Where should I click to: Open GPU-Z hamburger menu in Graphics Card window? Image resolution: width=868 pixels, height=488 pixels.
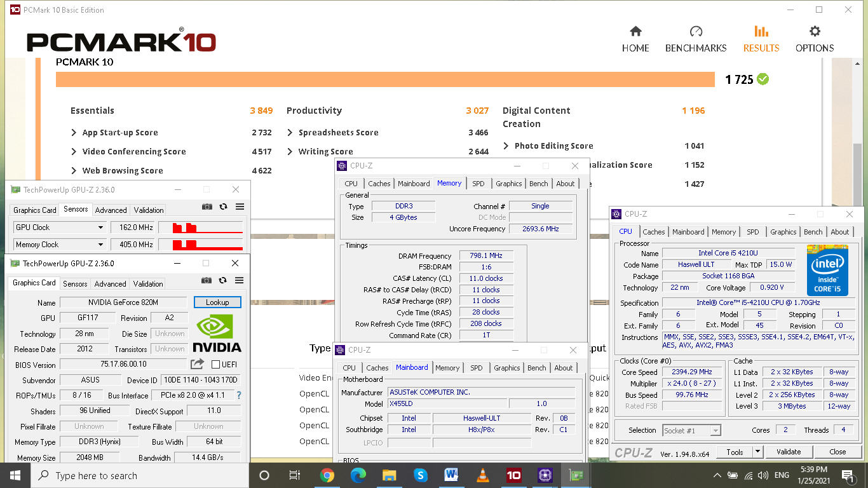point(239,280)
